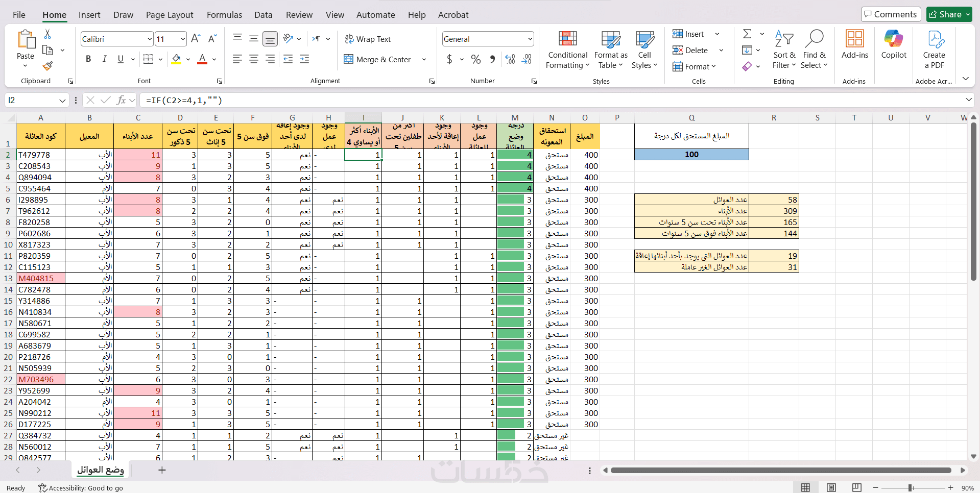Click the vertical scrollbar thumb

[x=973, y=201]
